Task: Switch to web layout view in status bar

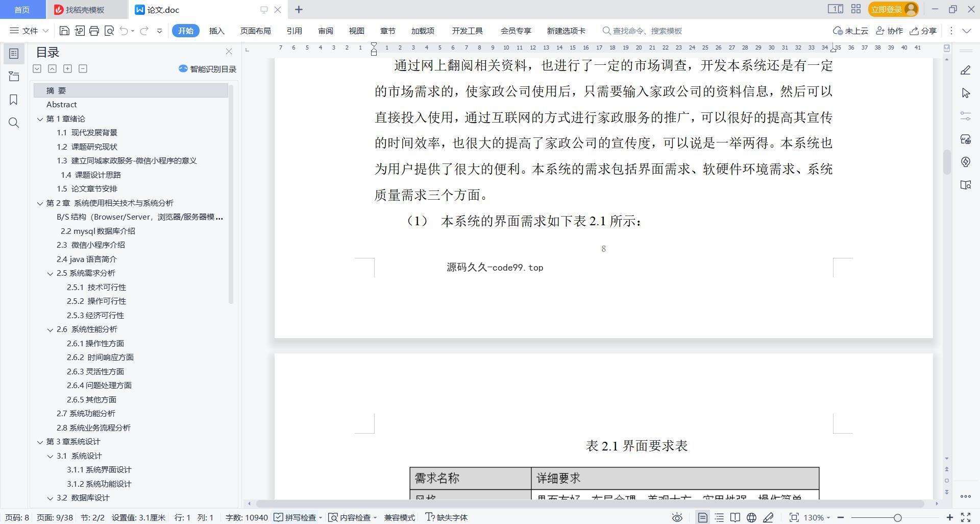Action: tap(751, 517)
